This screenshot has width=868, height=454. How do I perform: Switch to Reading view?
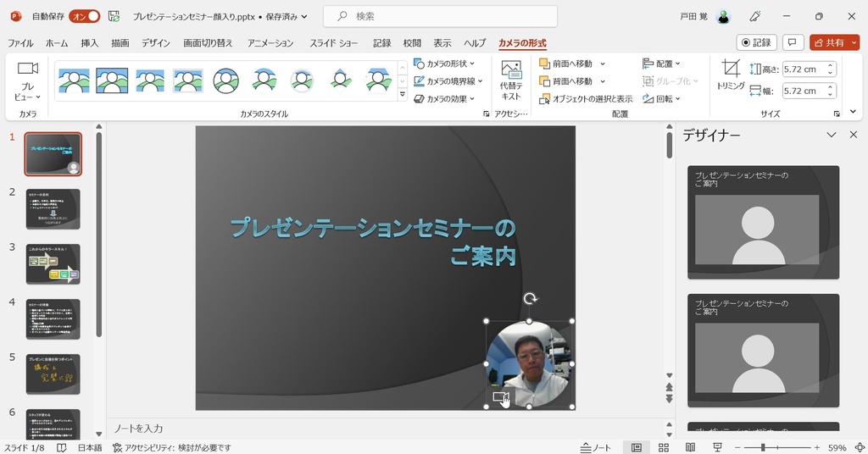[690, 447]
